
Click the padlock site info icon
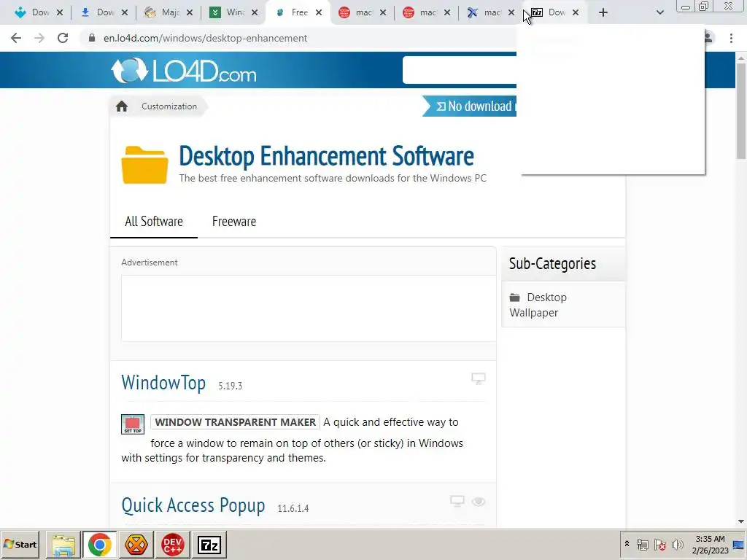92,38
